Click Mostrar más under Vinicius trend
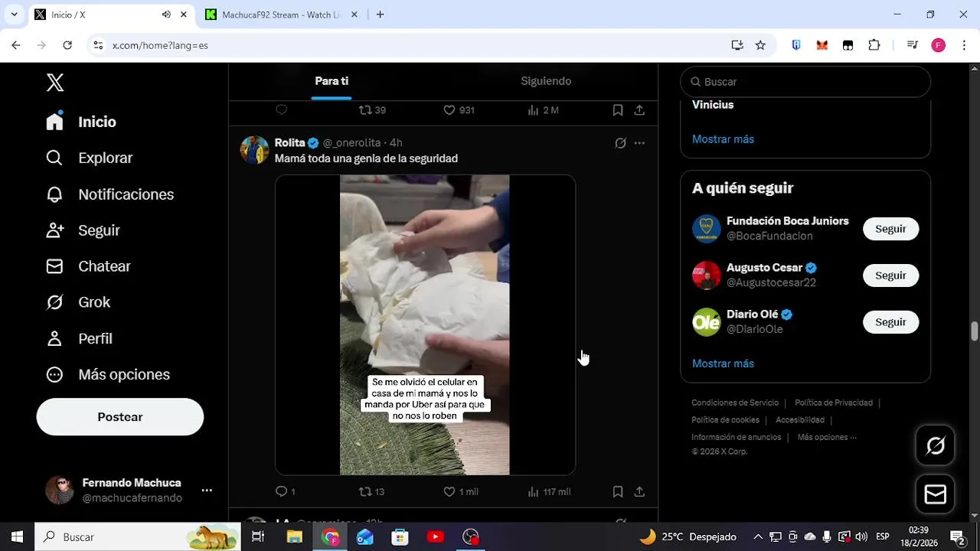The image size is (980, 551). click(x=723, y=139)
